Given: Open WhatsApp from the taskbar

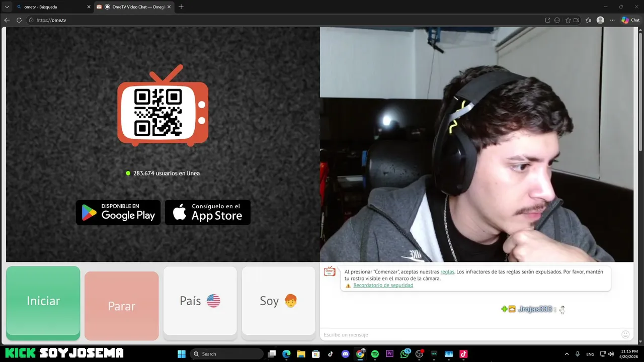Looking at the screenshot, I should click(405, 354).
